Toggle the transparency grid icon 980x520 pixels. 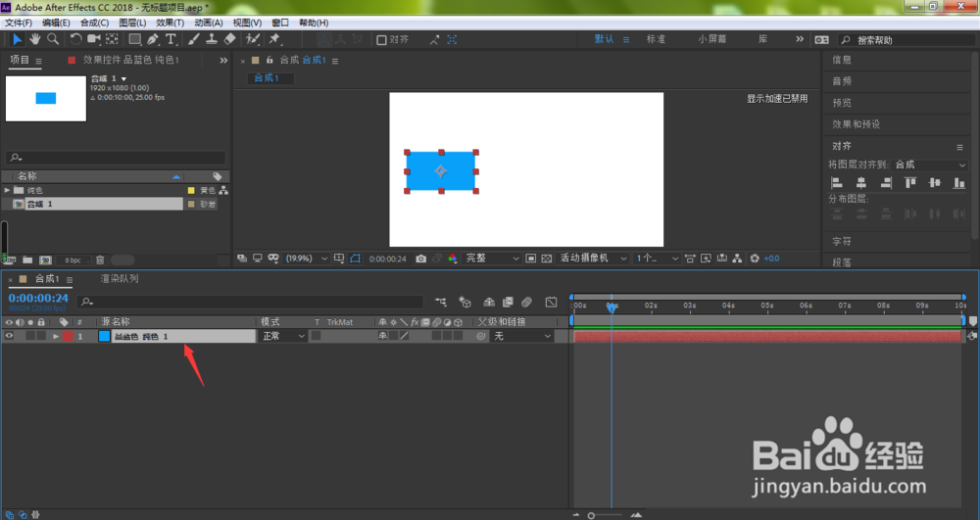546,259
